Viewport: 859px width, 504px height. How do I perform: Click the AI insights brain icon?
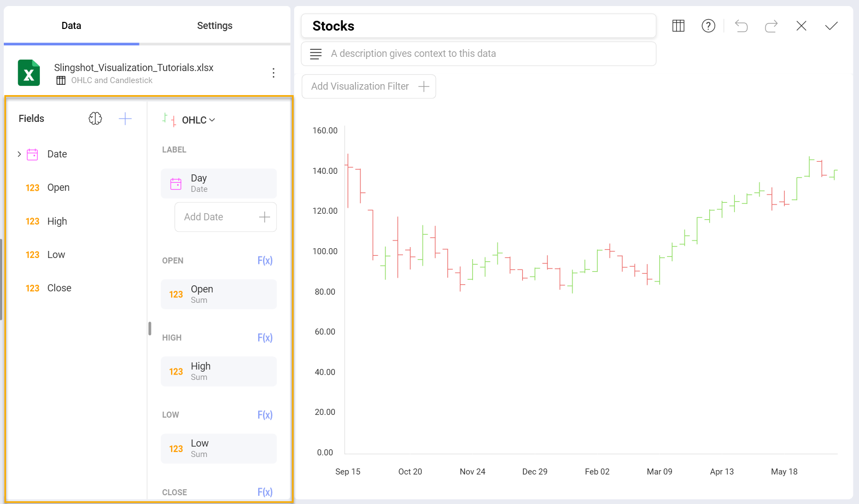point(95,119)
